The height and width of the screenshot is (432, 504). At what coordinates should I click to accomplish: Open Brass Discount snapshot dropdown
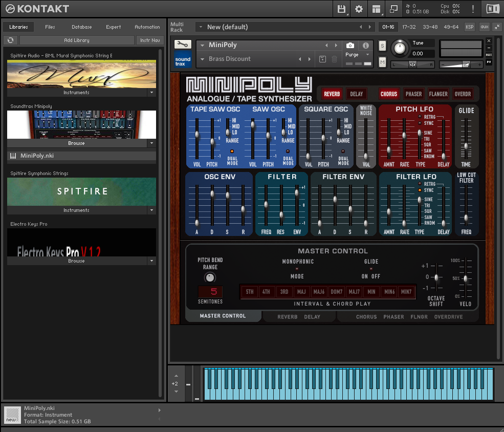point(203,59)
